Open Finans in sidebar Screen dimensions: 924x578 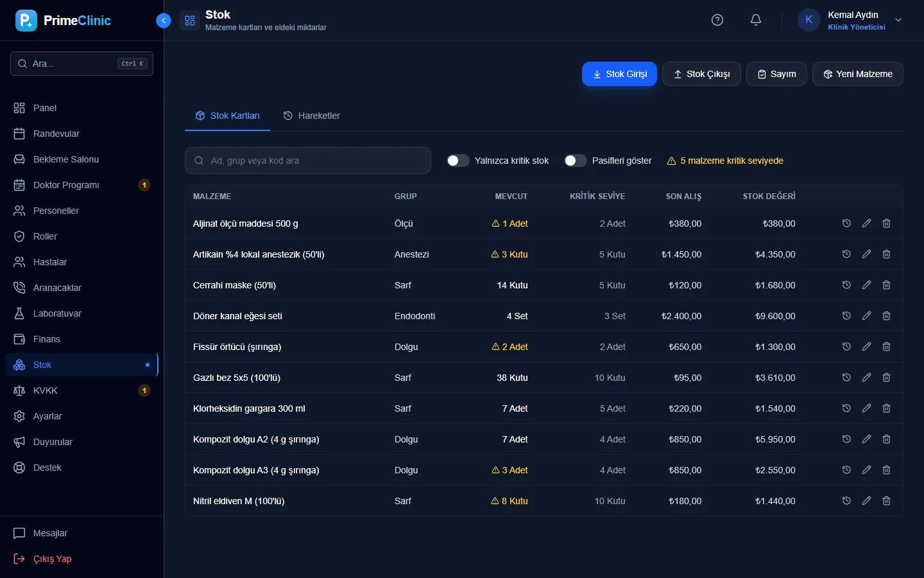click(x=81, y=339)
